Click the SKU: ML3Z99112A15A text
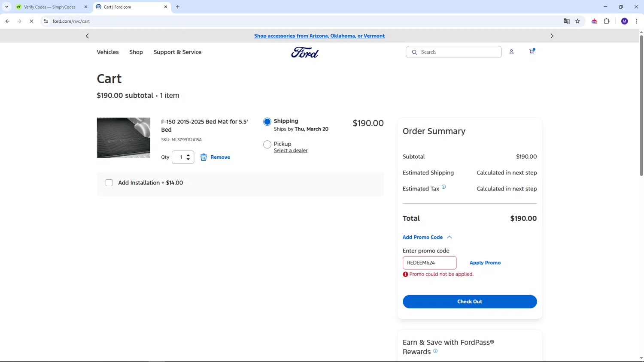The width and height of the screenshot is (644, 362). click(x=181, y=140)
